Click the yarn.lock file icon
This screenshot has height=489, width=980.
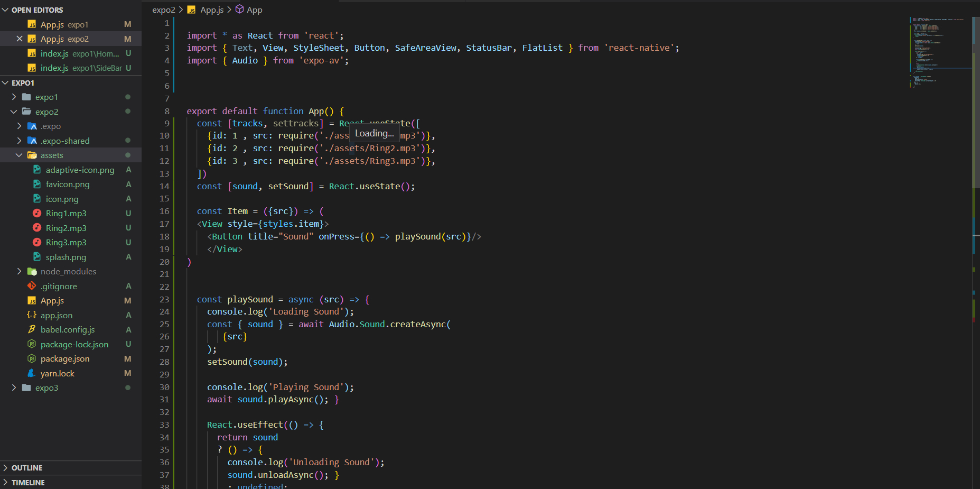[32, 373]
